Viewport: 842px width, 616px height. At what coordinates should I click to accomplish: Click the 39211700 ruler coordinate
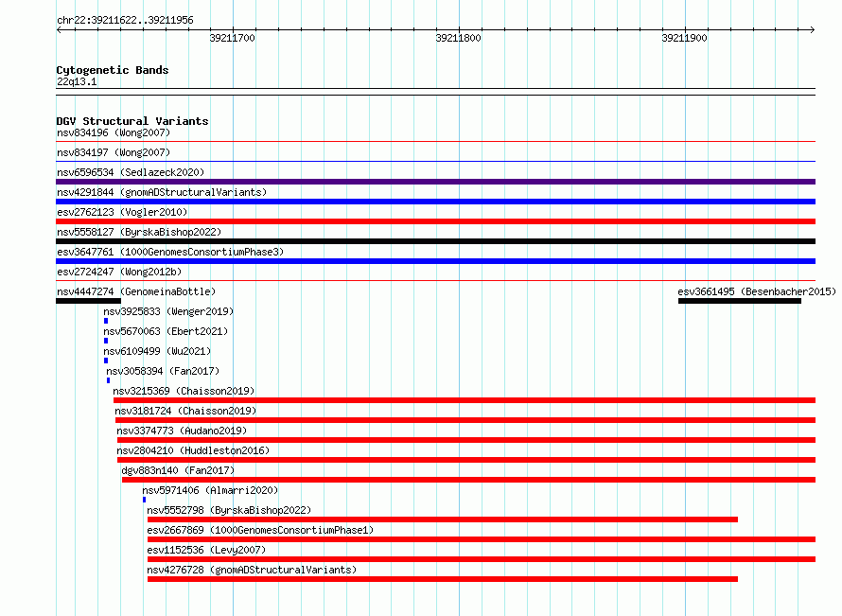[232, 38]
